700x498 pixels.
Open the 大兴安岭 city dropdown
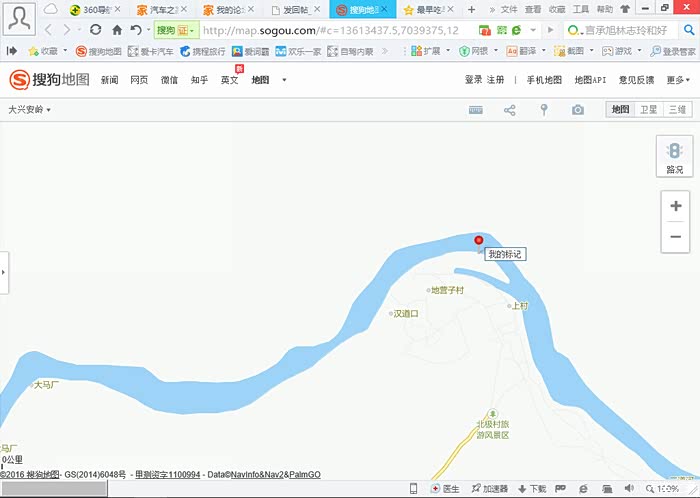coord(30,110)
